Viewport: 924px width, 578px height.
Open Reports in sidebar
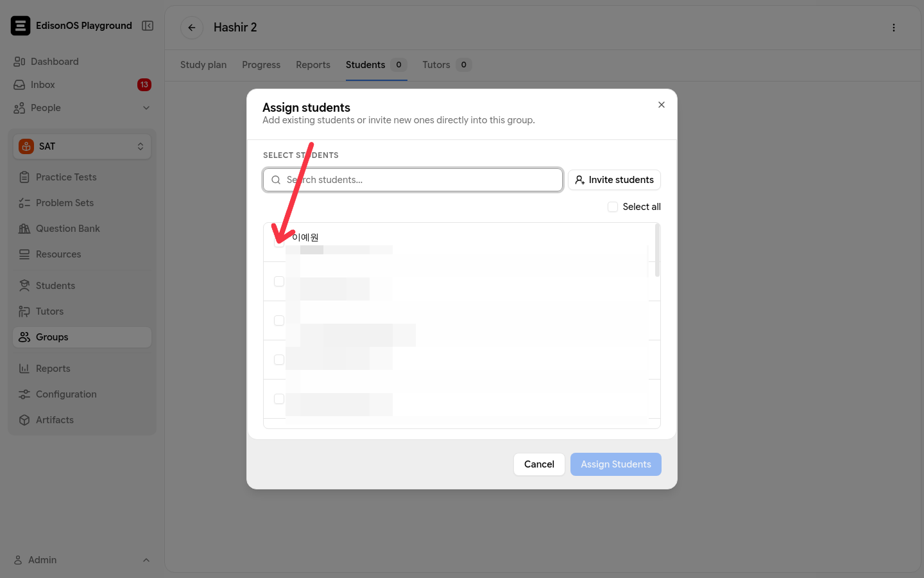click(82, 369)
